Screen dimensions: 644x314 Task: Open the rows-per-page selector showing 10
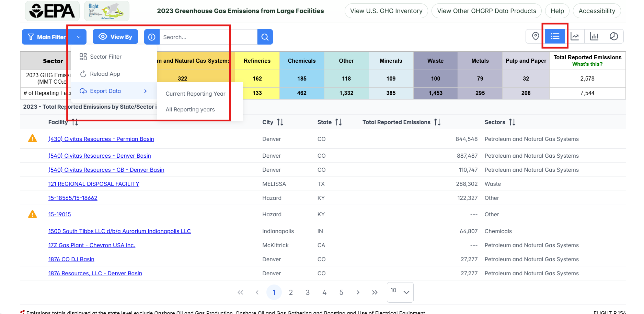(400, 292)
